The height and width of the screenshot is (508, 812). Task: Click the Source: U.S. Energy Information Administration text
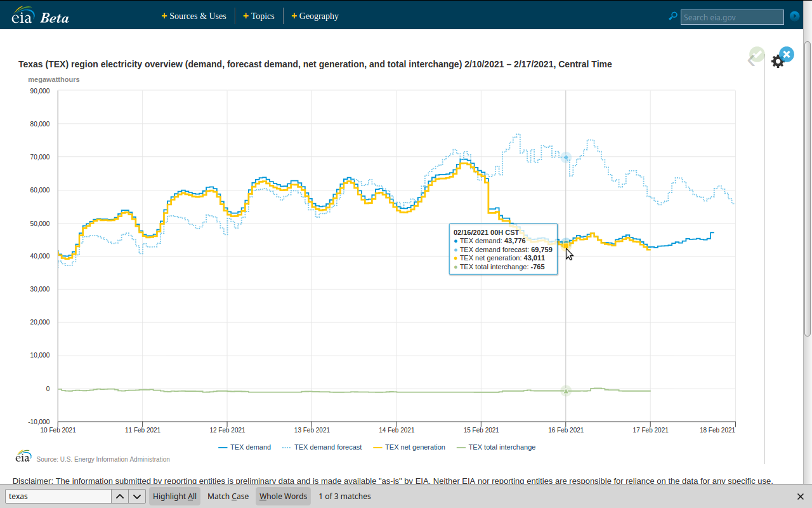[x=103, y=459]
